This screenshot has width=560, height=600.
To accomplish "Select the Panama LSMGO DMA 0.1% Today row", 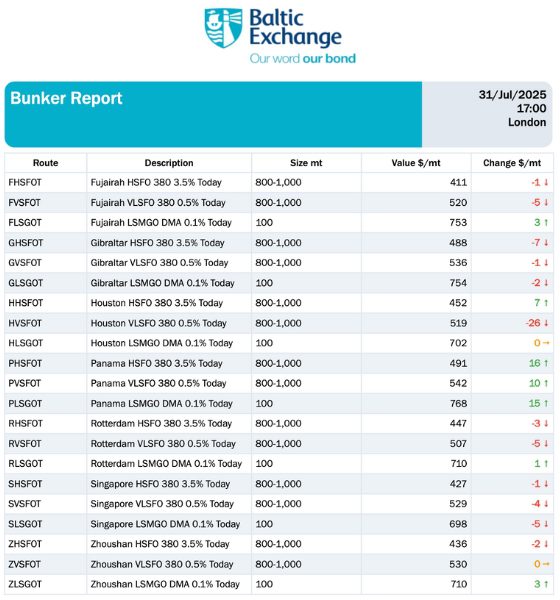I will (x=279, y=404).
